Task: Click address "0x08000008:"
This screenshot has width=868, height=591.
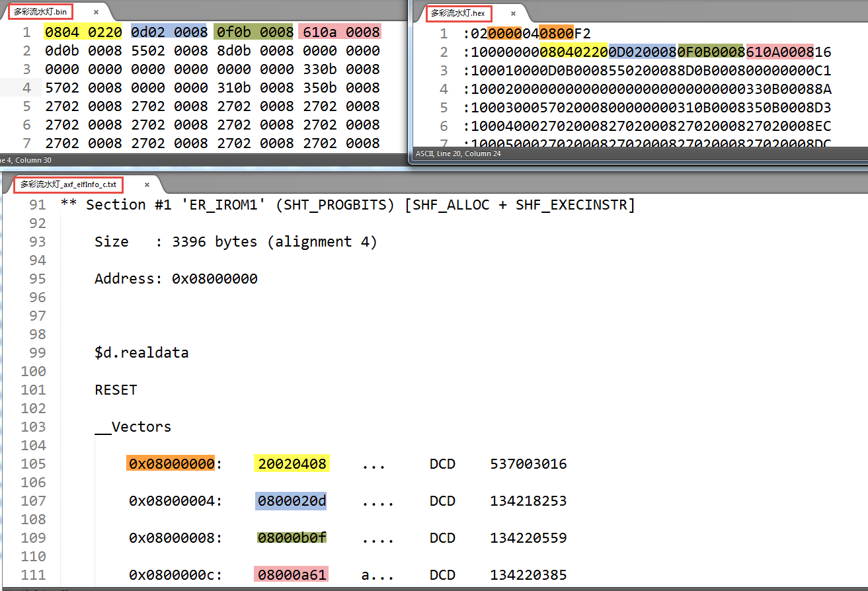Action: click(176, 537)
